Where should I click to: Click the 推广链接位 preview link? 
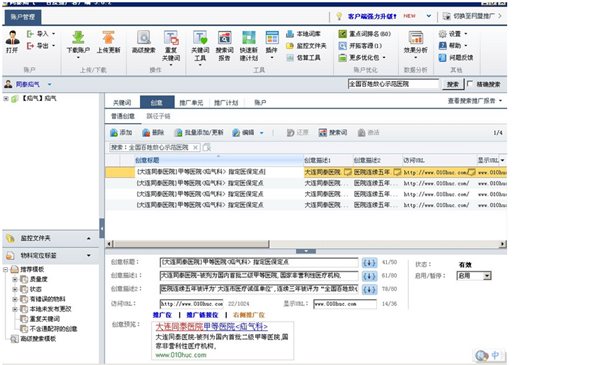pos(202,315)
